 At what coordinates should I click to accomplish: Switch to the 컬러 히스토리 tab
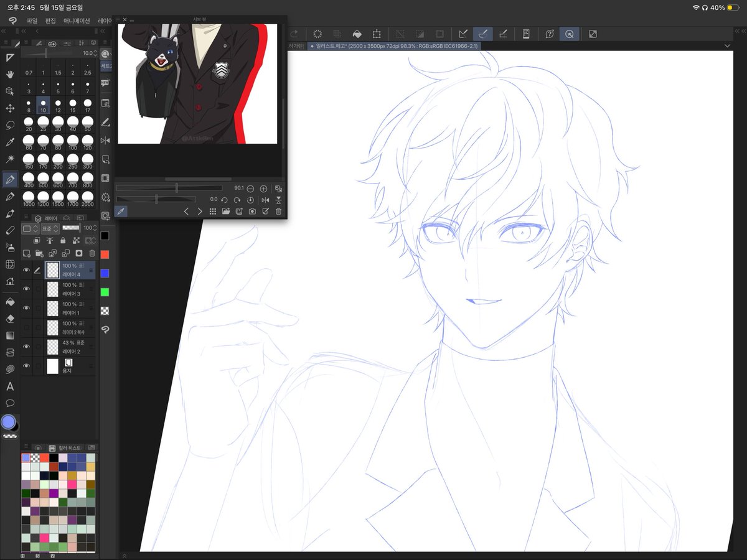[65, 448]
